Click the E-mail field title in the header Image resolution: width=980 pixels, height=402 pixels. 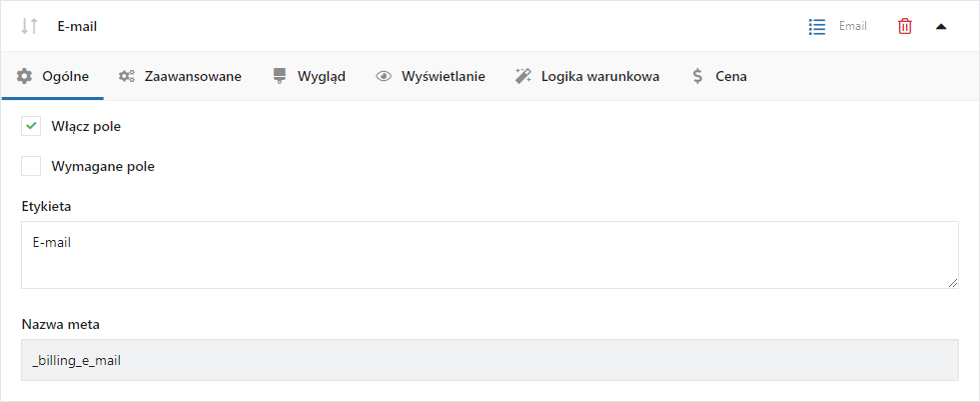[77, 27]
